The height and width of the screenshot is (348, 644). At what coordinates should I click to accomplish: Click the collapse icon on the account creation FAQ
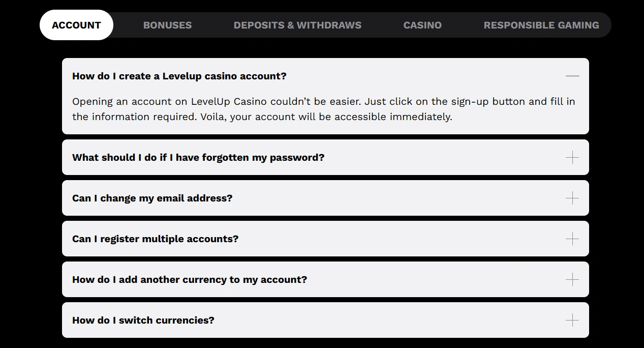(572, 75)
